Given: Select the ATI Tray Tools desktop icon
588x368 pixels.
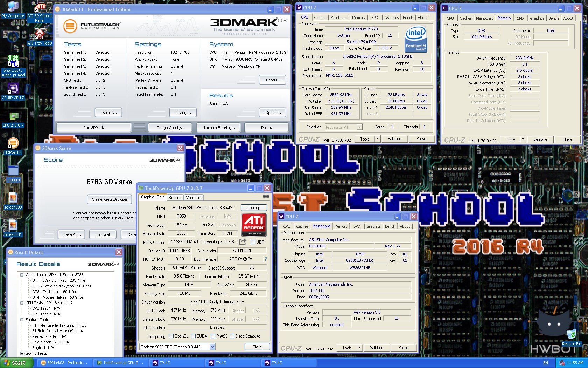Looking at the screenshot, I should coord(40,37).
